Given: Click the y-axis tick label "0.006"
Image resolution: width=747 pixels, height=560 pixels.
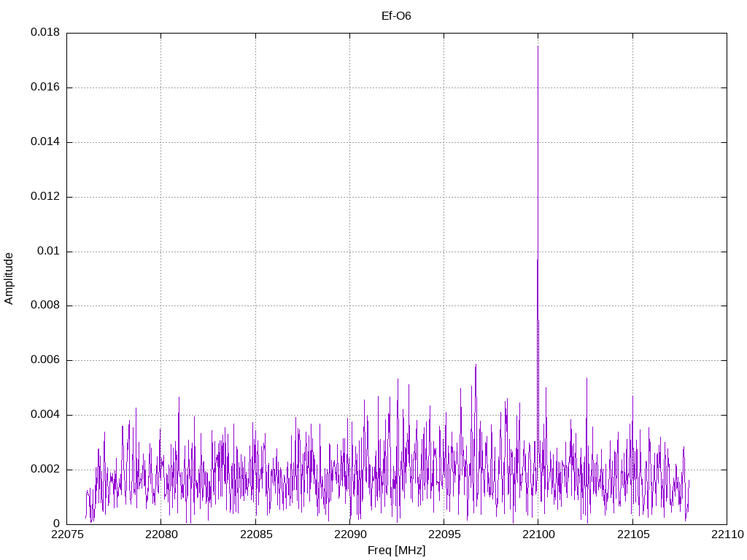Looking at the screenshot, I should click(x=45, y=360).
